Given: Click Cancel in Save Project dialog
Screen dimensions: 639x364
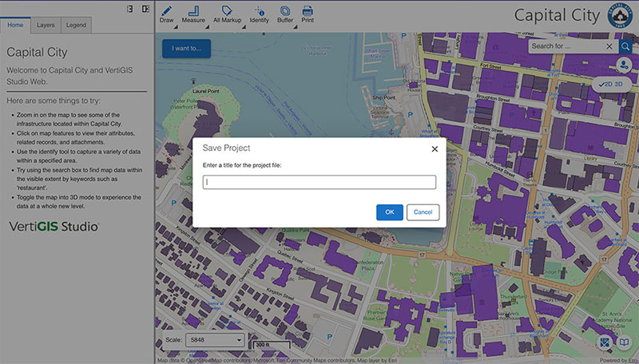Looking at the screenshot, I should coord(423,212).
